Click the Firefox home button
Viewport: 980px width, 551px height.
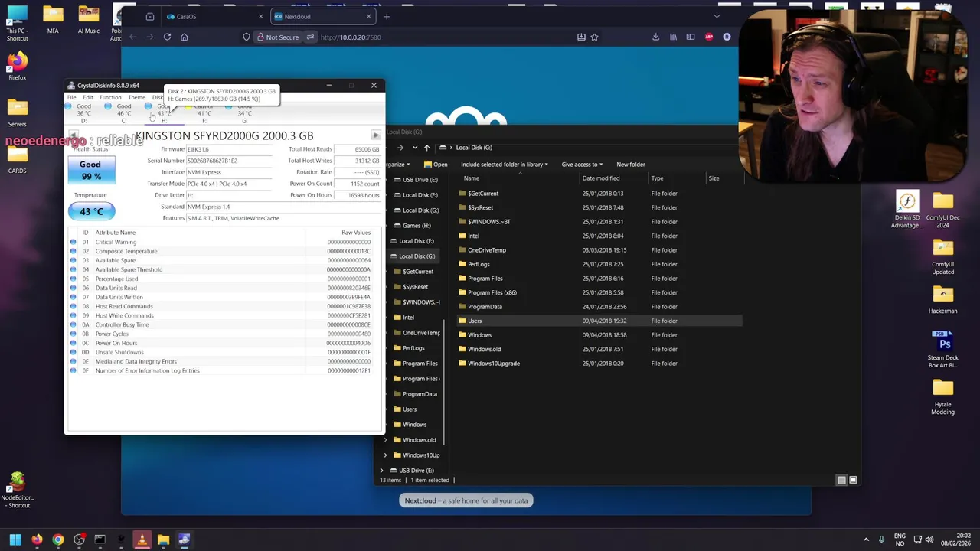tap(184, 37)
